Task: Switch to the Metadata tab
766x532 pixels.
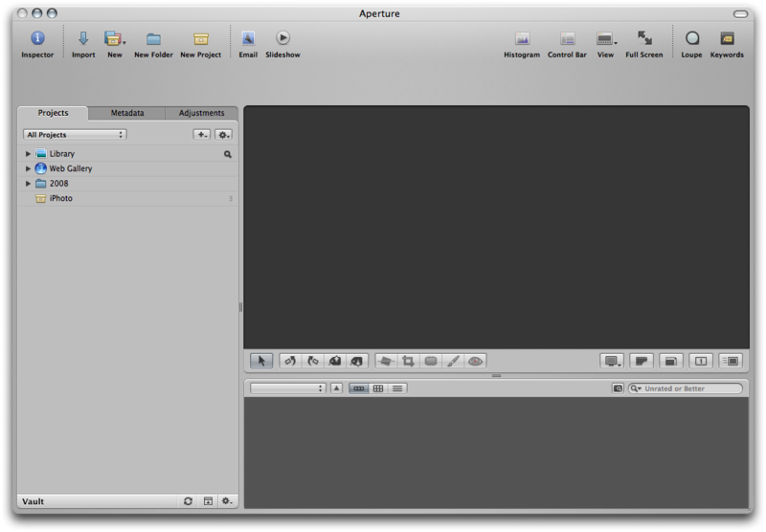Action: pos(127,113)
